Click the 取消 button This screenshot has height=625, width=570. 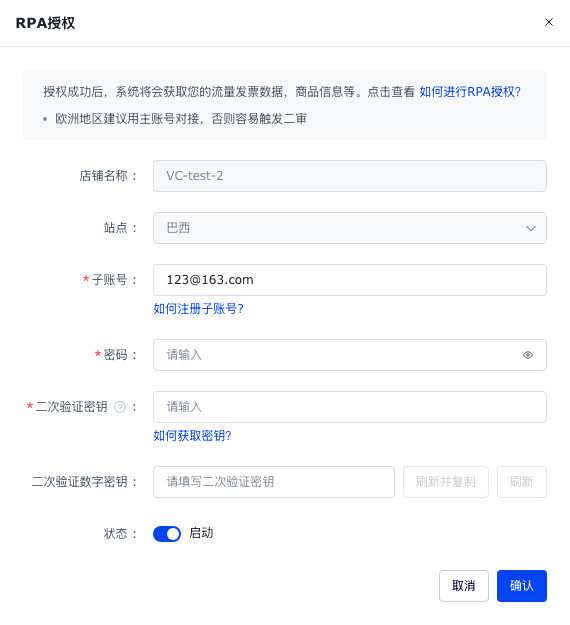(464, 586)
